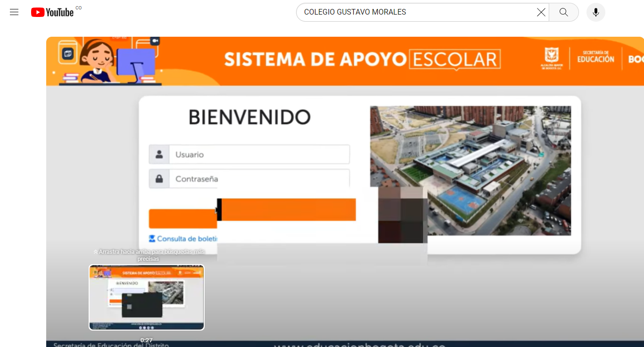Clear the search query with the X icon
Viewport: 644px width, 347px height.
[x=541, y=12]
